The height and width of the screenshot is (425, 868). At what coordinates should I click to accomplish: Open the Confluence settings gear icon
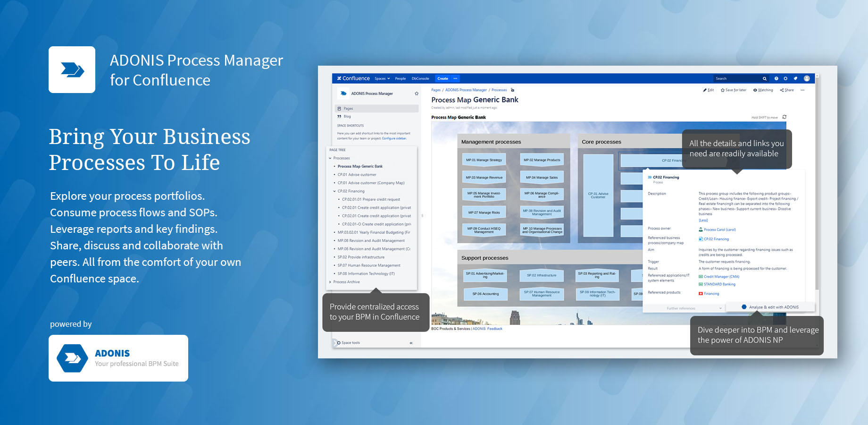(x=785, y=78)
